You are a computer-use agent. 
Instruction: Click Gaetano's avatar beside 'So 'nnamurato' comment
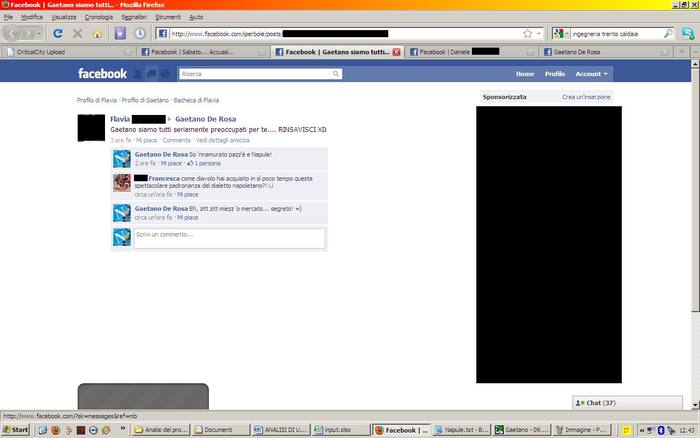click(x=122, y=159)
